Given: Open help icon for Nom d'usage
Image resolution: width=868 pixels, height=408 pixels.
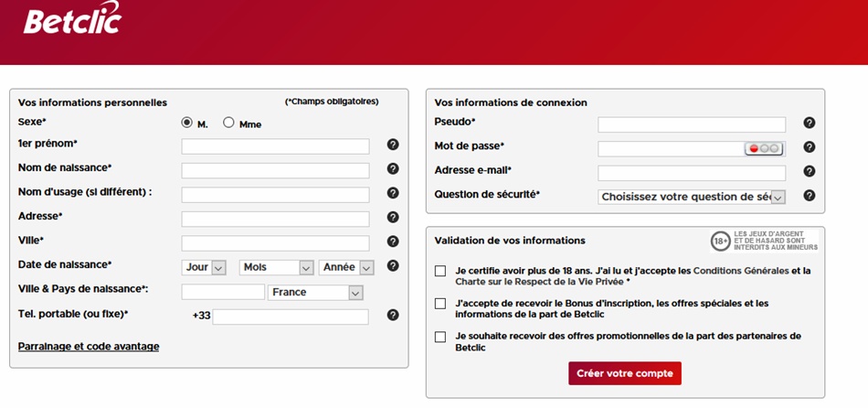Looking at the screenshot, I should pos(393,193).
